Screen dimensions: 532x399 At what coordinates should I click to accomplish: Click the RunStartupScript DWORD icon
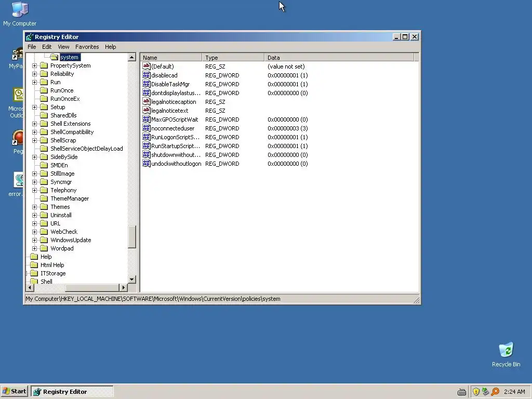pos(146,145)
